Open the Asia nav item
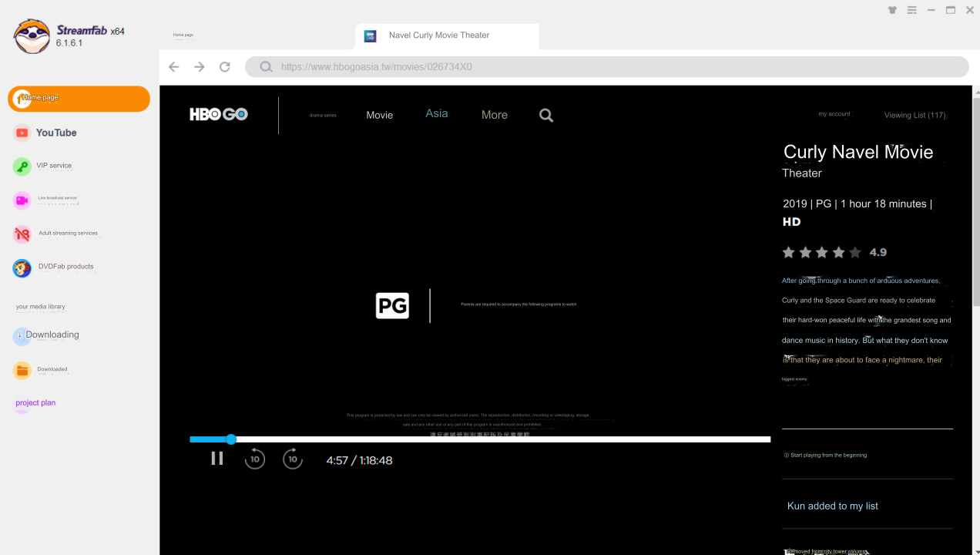 pos(437,113)
